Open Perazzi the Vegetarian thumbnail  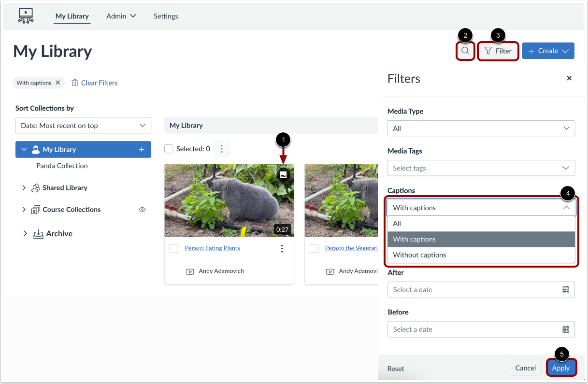pyautogui.click(x=341, y=200)
